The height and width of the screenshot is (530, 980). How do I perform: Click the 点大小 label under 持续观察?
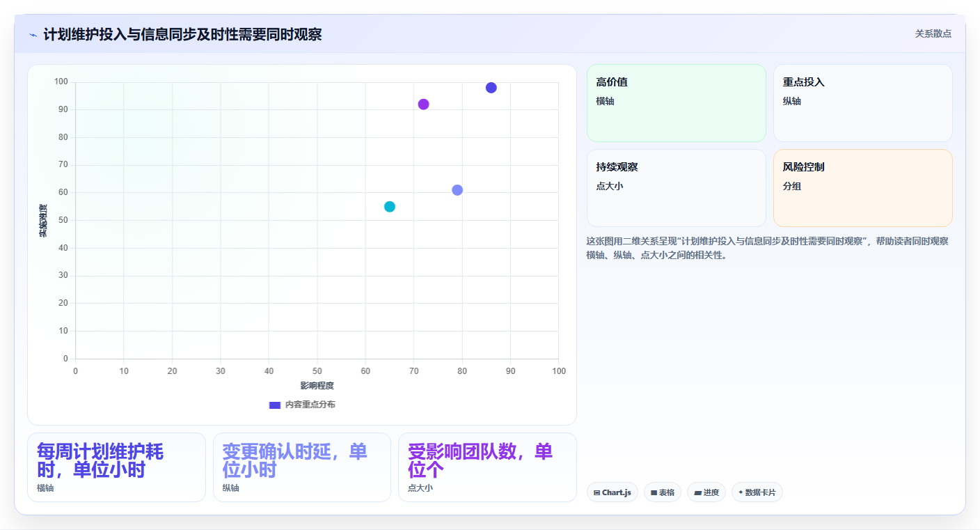point(610,186)
